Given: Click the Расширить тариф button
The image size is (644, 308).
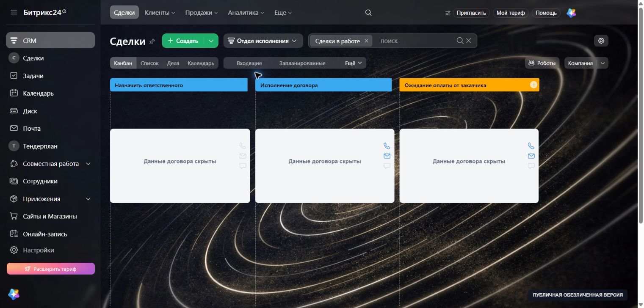Looking at the screenshot, I should click(x=51, y=269).
